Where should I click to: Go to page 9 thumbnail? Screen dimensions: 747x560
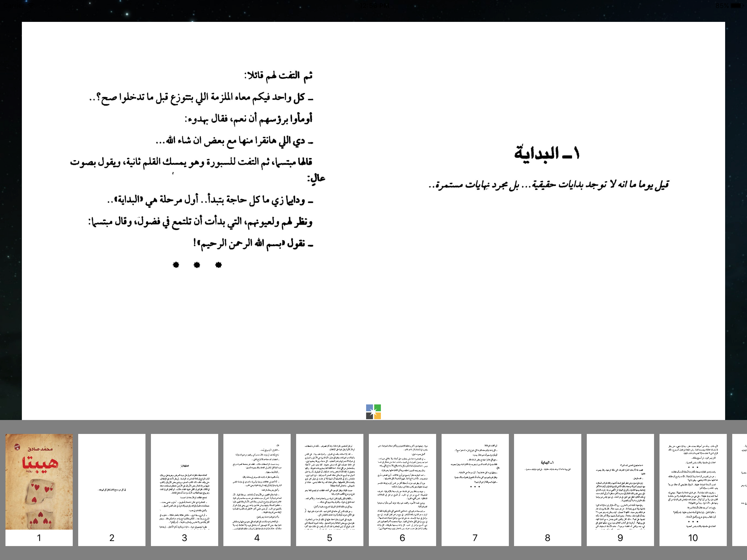620,490
